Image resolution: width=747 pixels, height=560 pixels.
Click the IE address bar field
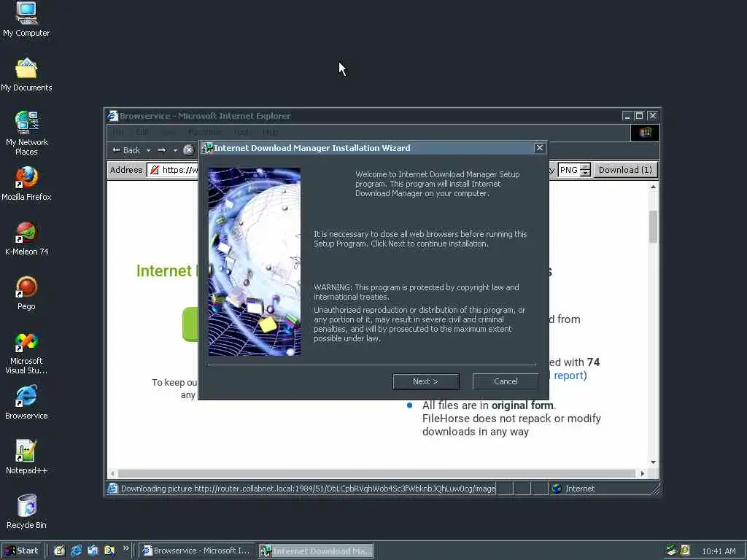point(172,170)
